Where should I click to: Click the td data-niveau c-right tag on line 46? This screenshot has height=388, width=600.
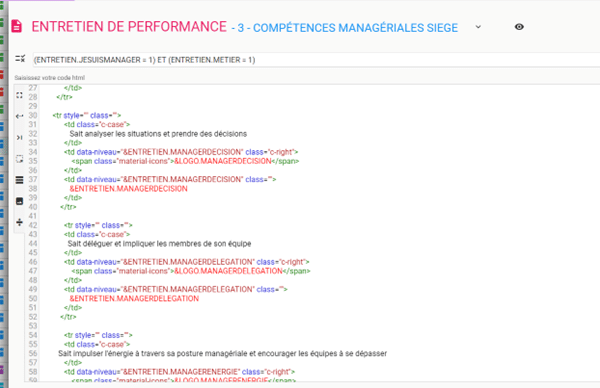click(x=187, y=262)
